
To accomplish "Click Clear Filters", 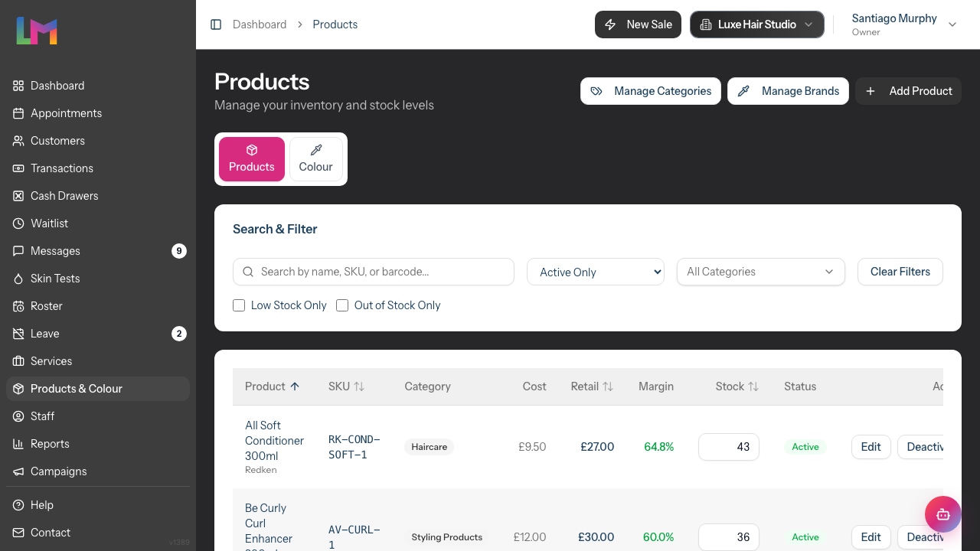I will click(900, 272).
